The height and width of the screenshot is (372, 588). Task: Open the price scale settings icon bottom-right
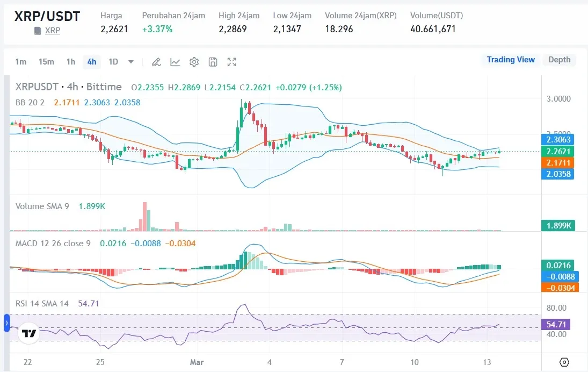(x=564, y=362)
